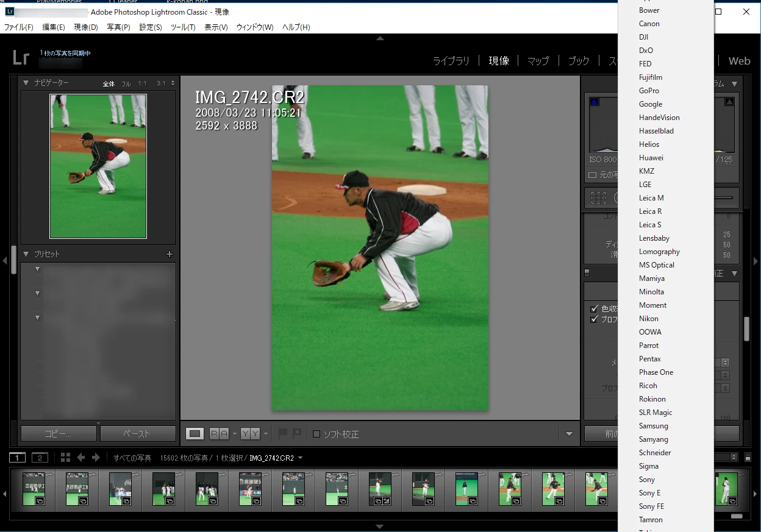
Task: Select the crop overlay tool icon
Action: point(599,197)
